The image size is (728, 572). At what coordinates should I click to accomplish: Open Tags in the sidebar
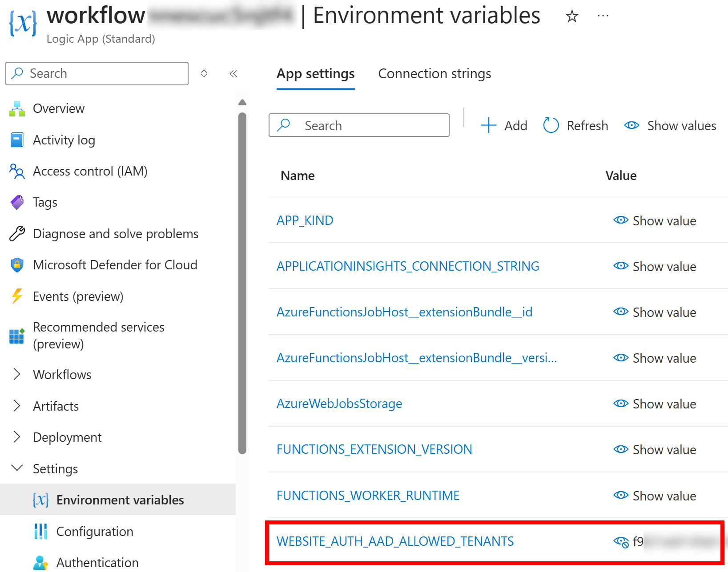click(45, 202)
